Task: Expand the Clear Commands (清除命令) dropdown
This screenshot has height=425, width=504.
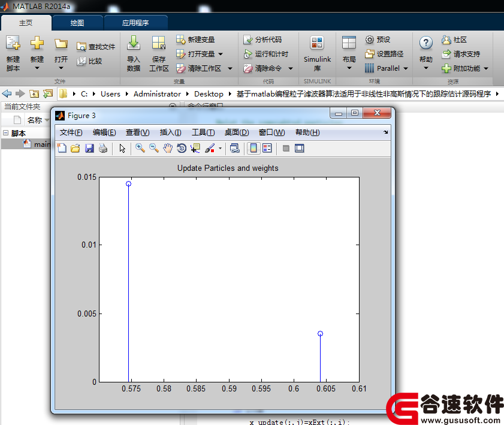Action: point(291,68)
